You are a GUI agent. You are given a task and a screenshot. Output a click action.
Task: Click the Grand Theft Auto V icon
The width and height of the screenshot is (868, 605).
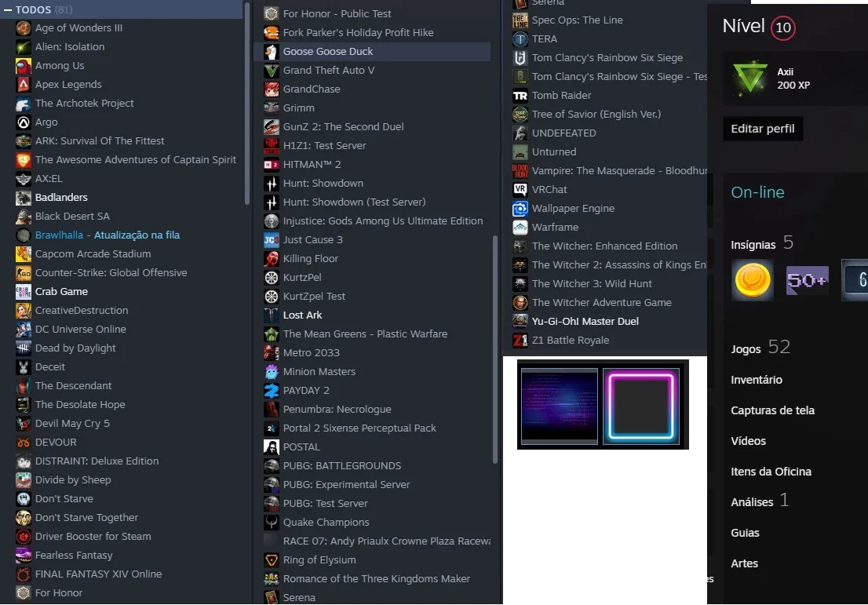click(272, 71)
